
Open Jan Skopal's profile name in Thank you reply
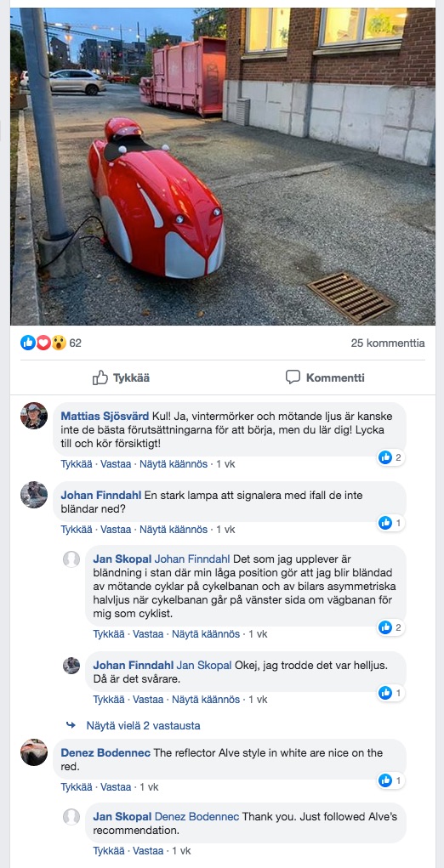pos(122,816)
